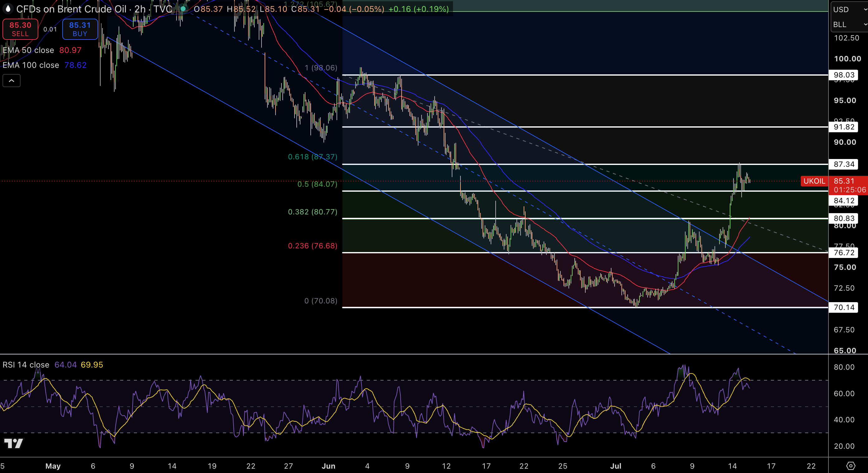Screen dimensions: 868x473
Task: Click the May label on time axis
Action: [x=53, y=466]
